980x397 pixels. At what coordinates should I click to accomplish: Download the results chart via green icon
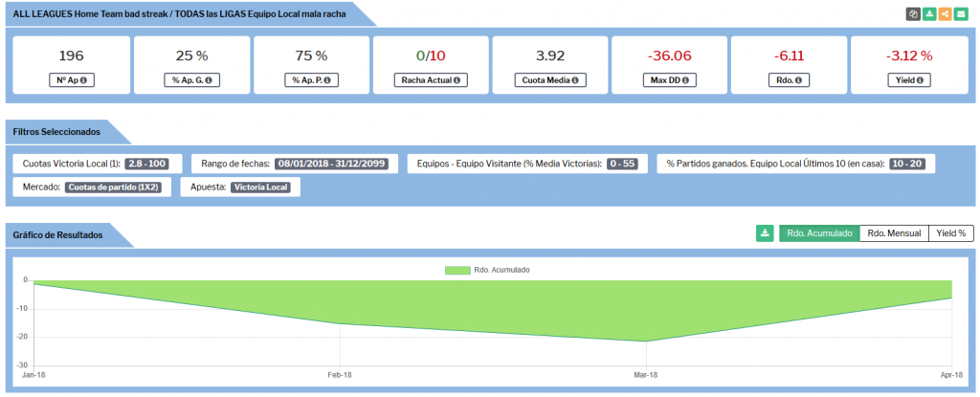point(764,232)
